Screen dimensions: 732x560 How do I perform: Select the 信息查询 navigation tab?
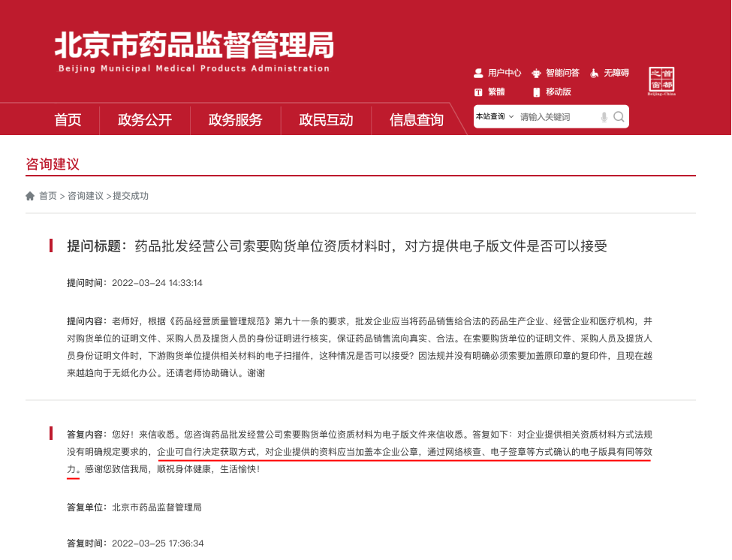(x=416, y=119)
